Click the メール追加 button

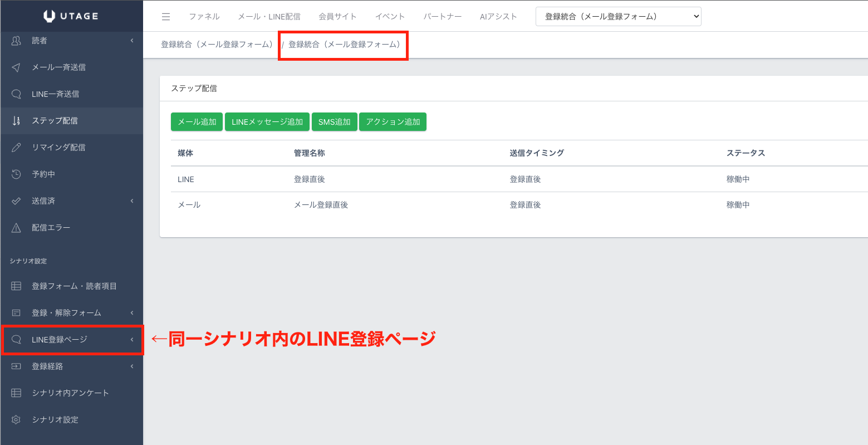pos(197,122)
